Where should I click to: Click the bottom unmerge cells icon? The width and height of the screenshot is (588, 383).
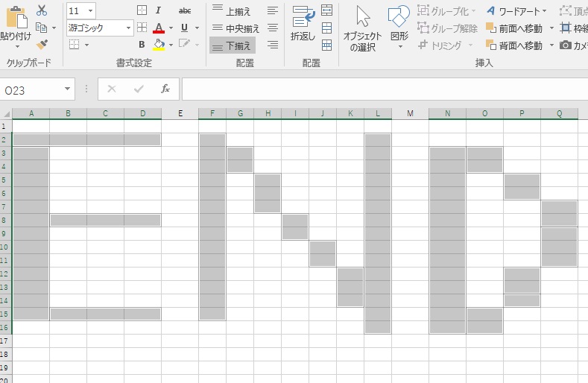click(x=326, y=45)
